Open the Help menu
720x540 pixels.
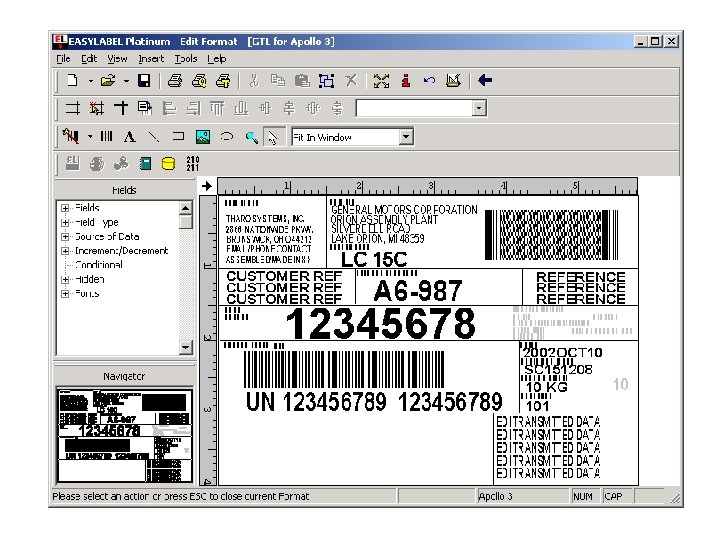point(216,59)
